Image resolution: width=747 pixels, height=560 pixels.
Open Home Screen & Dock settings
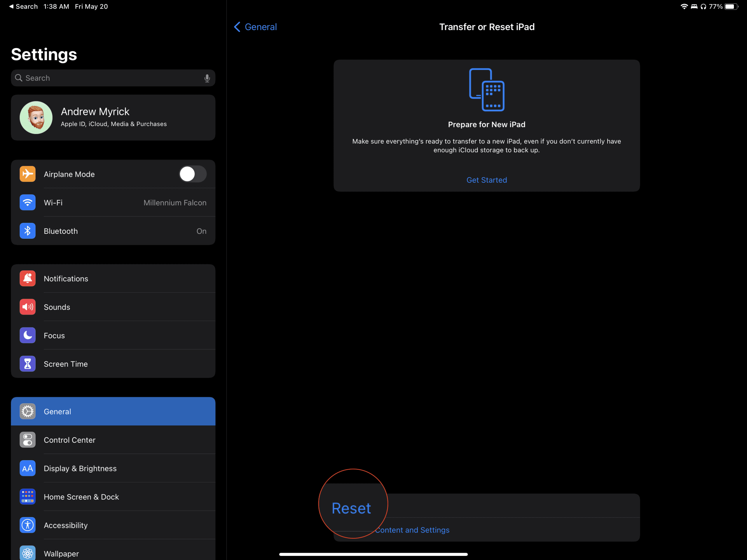pyautogui.click(x=113, y=496)
